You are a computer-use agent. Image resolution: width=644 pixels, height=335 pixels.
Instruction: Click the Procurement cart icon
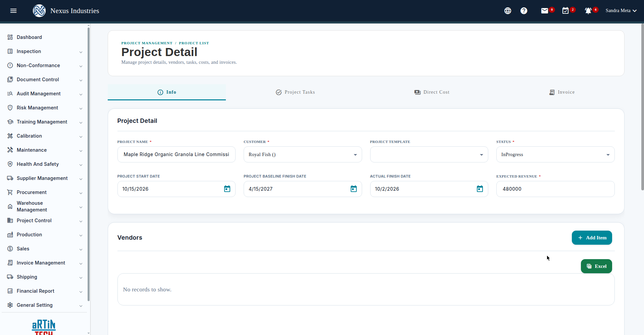(x=10, y=192)
